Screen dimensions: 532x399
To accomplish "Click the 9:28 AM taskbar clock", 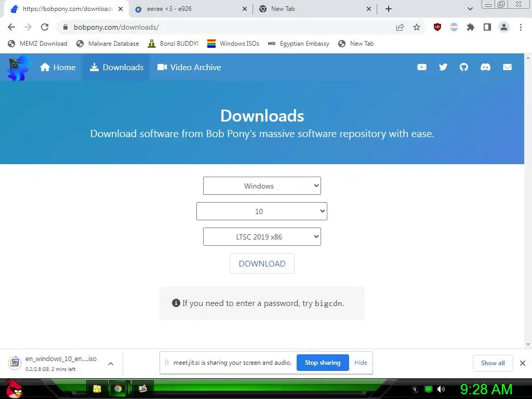I will coord(486,389).
